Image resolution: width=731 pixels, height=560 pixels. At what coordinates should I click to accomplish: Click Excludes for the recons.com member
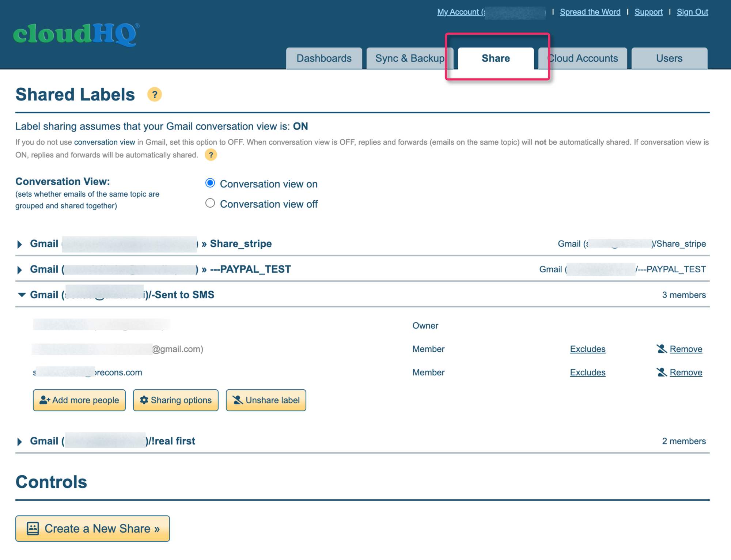pos(588,372)
